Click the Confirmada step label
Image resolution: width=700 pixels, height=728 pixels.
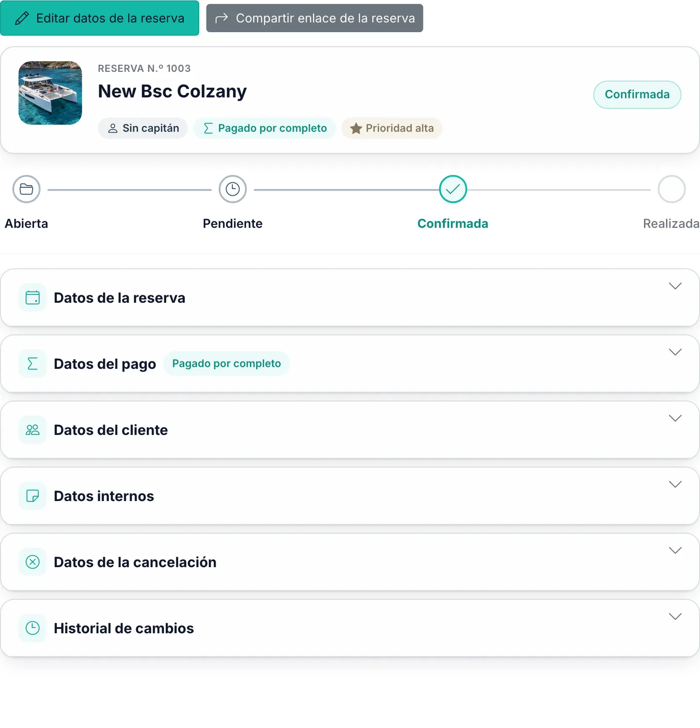(x=453, y=224)
